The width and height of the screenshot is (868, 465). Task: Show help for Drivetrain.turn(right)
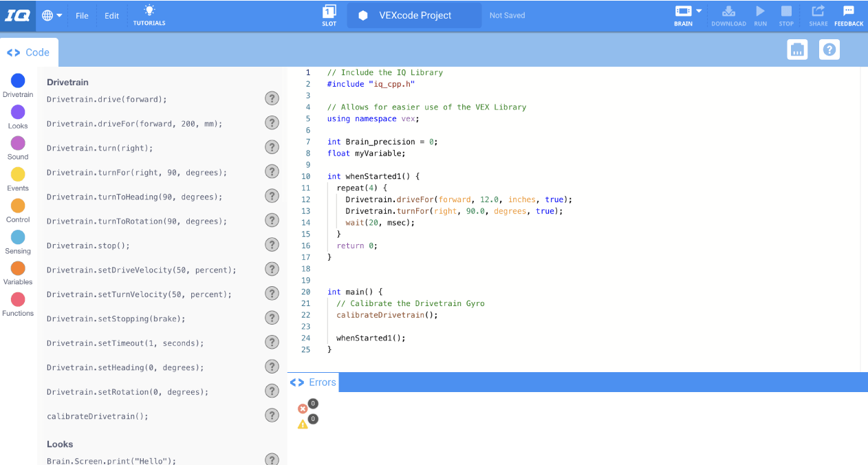pyautogui.click(x=272, y=147)
